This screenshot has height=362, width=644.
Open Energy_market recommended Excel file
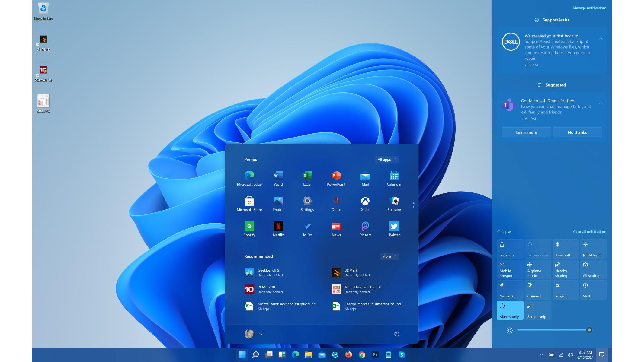click(368, 306)
